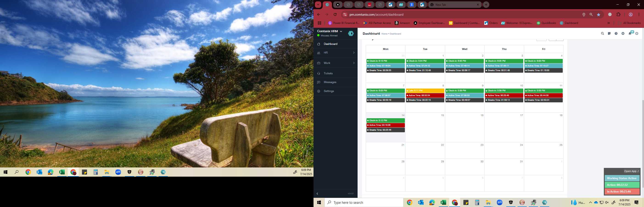Click the teal Comtanix hexagon logo in the sidebar

pos(351,33)
